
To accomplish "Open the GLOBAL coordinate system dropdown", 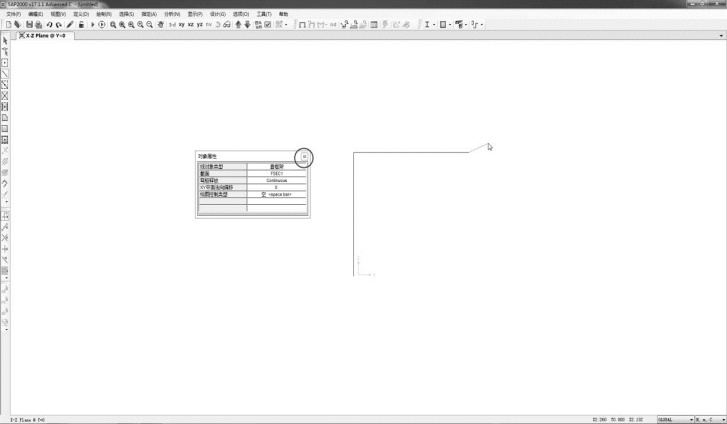I will 676,419.
